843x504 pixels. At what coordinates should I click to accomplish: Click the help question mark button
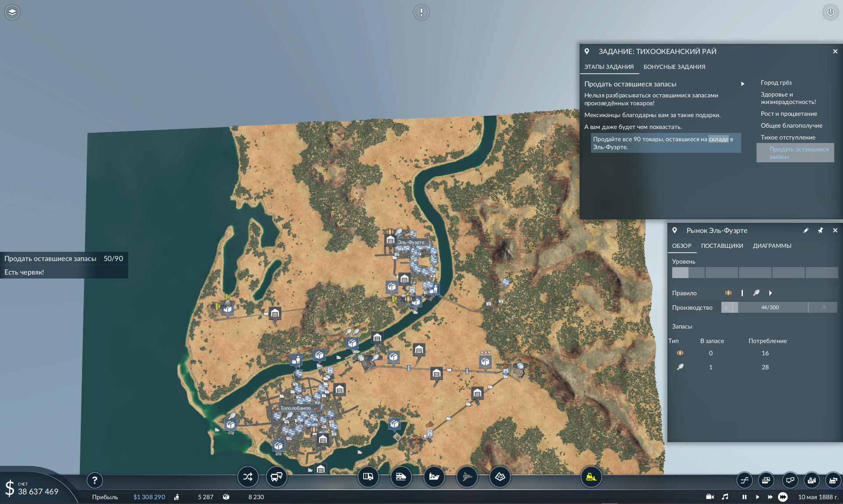point(94,480)
